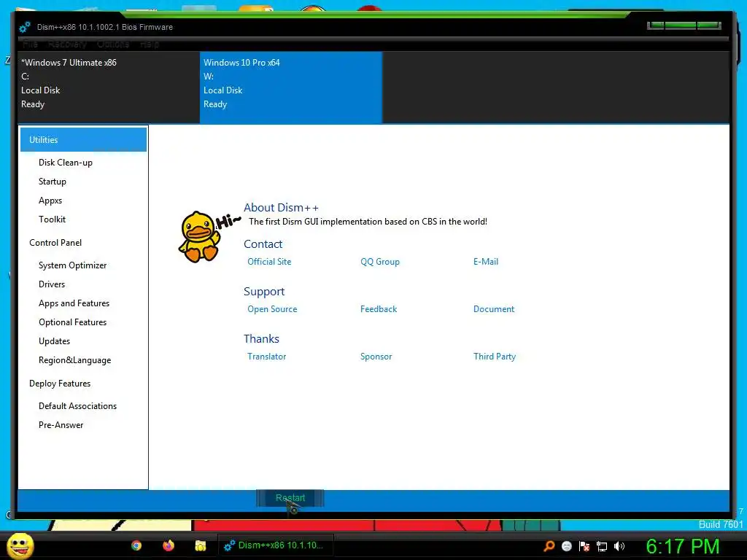Click the Sponsor link

(x=376, y=356)
